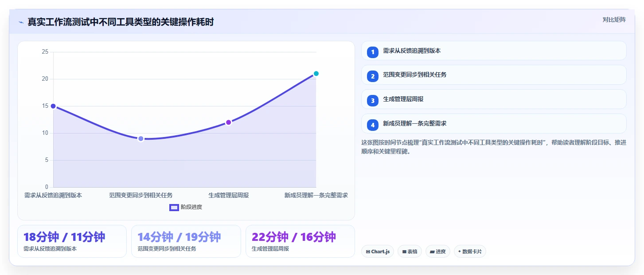Click the purple chart data point at 12
This screenshot has height=275, width=644.
coord(229,122)
